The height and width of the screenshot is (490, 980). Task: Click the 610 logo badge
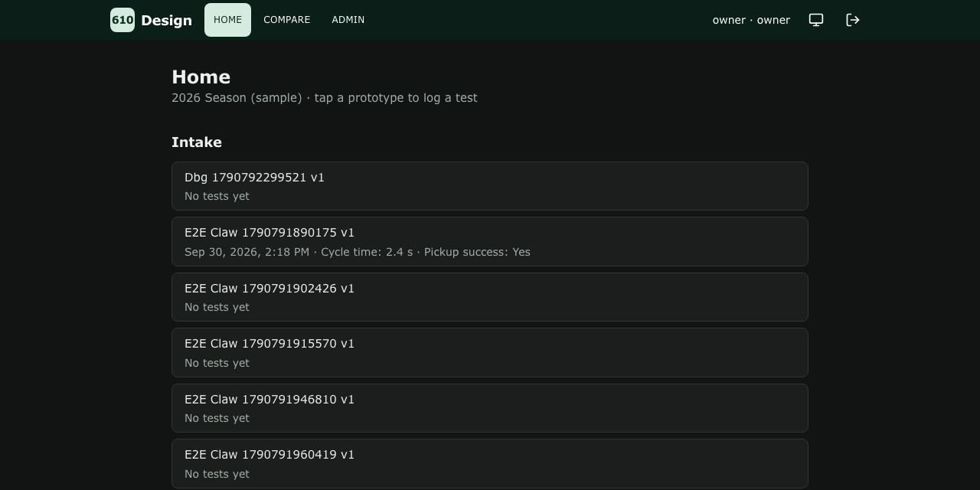pos(122,20)
